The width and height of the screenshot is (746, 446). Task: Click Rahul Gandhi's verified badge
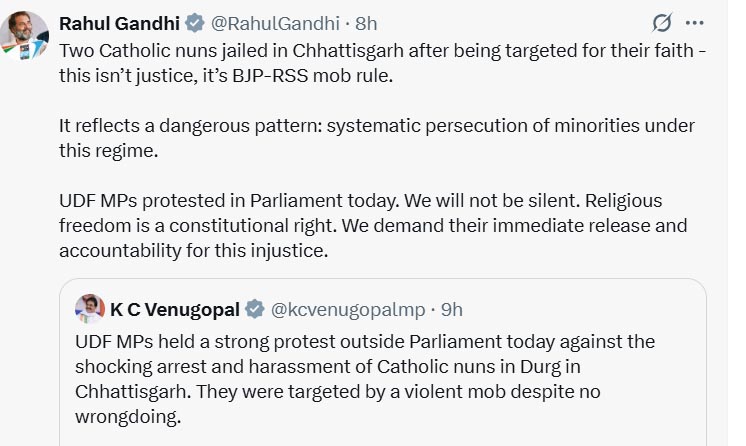[x=194, y=23]
